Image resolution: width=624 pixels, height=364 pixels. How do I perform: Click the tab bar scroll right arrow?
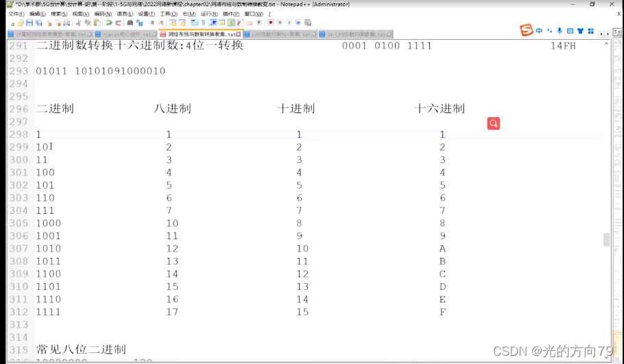pyautogui.click(x=608, y=34)
